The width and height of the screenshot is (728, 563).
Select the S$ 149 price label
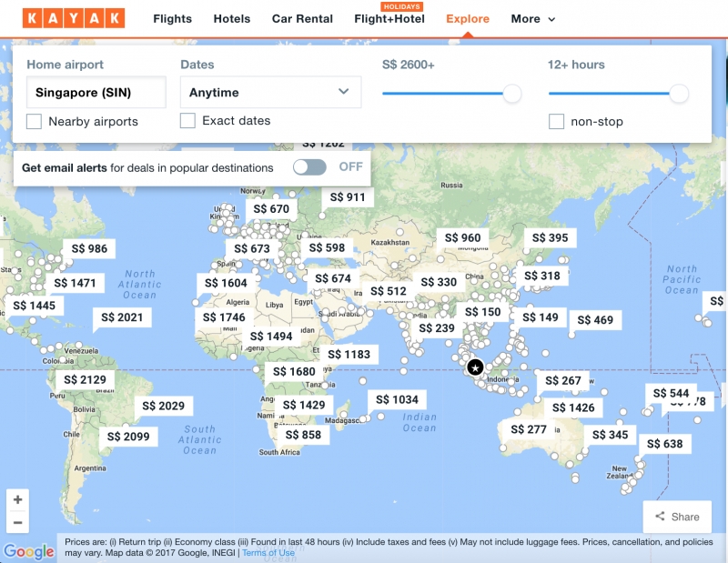click(x=541, y=317)
